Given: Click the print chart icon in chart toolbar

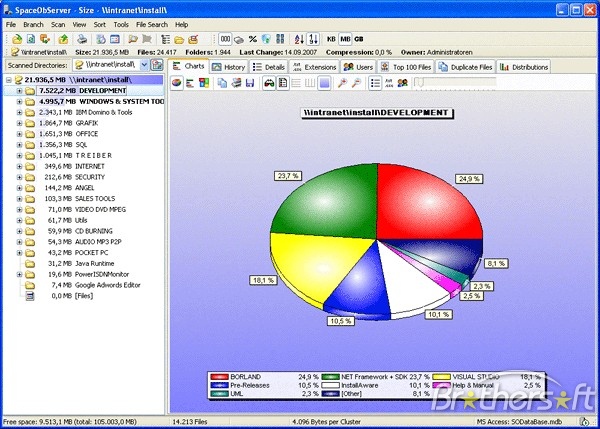Looking at the screenshot, I should tap(236, 83).
